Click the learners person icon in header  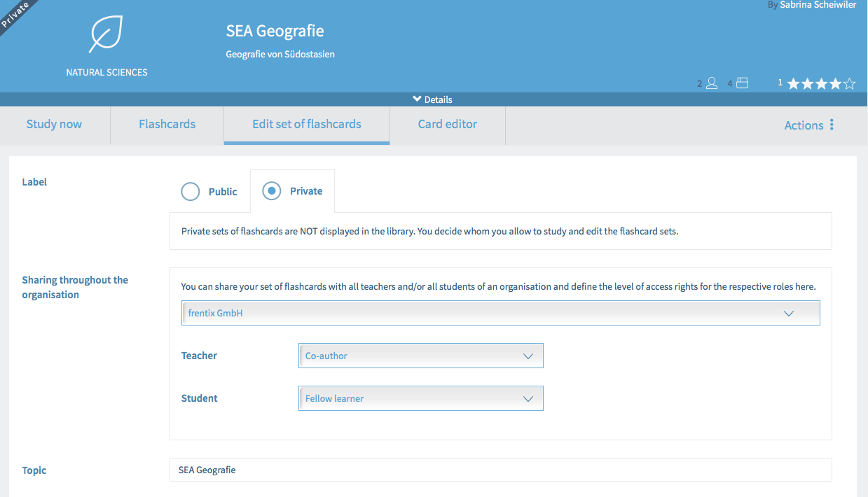pos(712,83)
